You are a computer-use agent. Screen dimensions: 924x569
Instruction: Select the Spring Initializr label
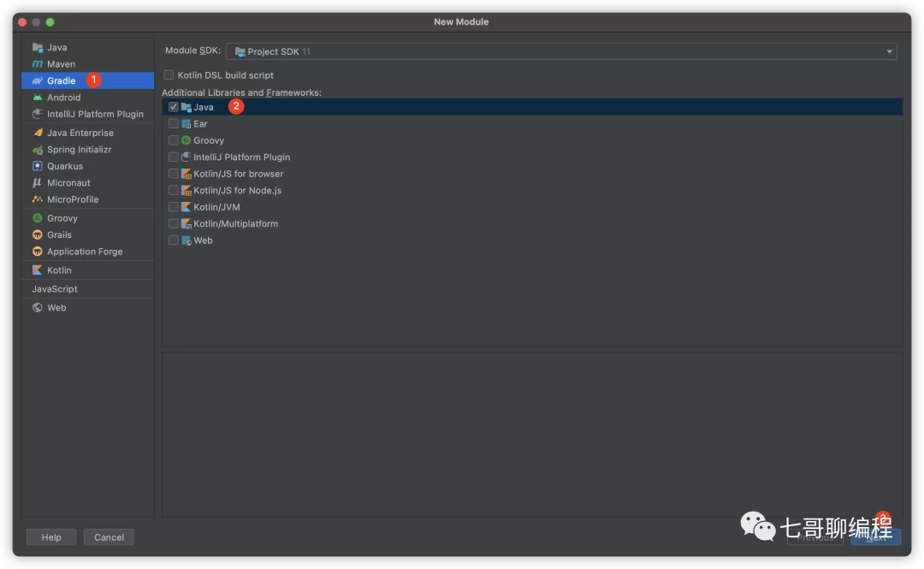click(80, 150)
